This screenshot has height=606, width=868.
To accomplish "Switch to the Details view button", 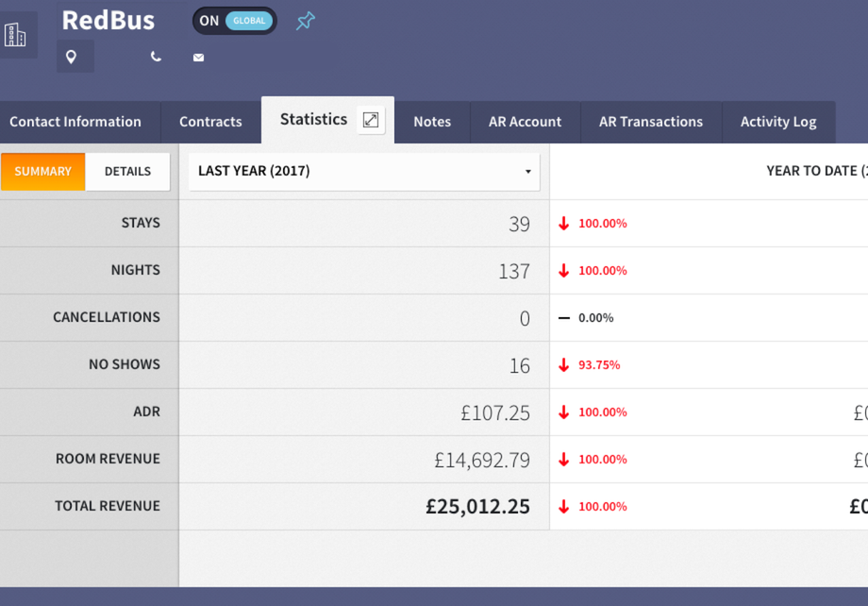I will 128,172.
